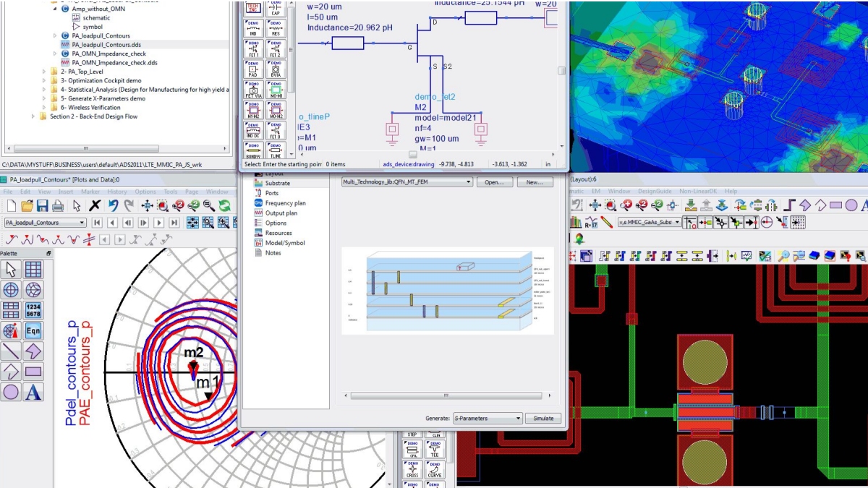The image size is (868, 488).
Task: Go to first page in data display
Action: [x=97, y=223]
